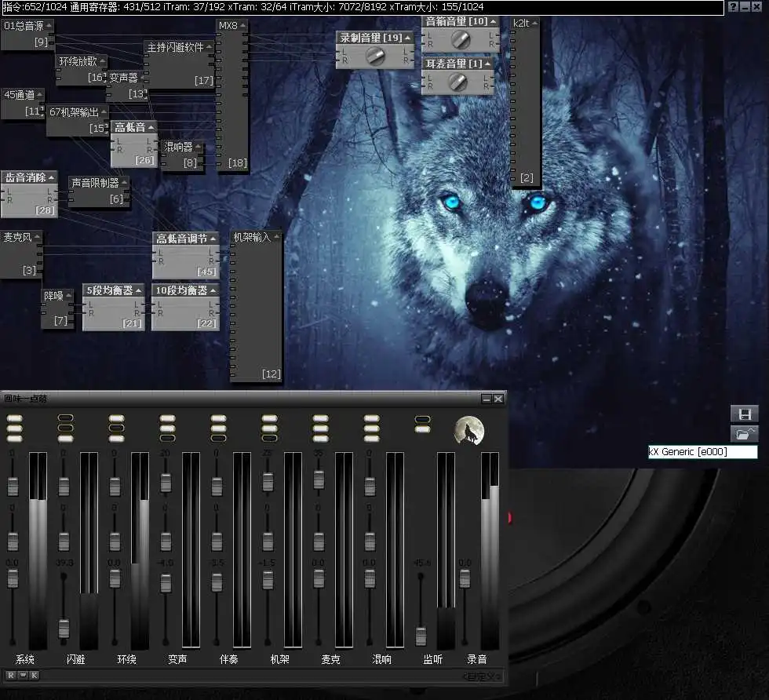Minimize the 回味一点萌 mixer panel
Screen dimensions: 769x700
[x=487, y=399]
